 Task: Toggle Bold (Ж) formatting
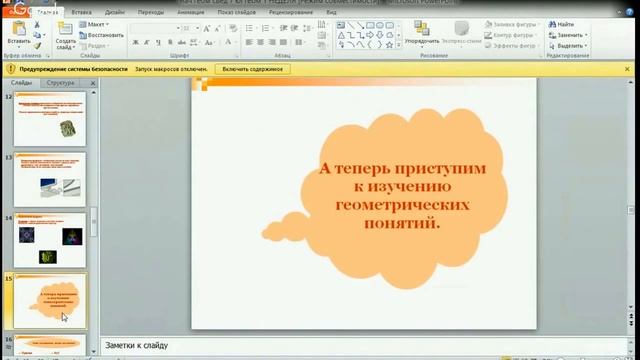pyautogui.click(x=136, y=42)
